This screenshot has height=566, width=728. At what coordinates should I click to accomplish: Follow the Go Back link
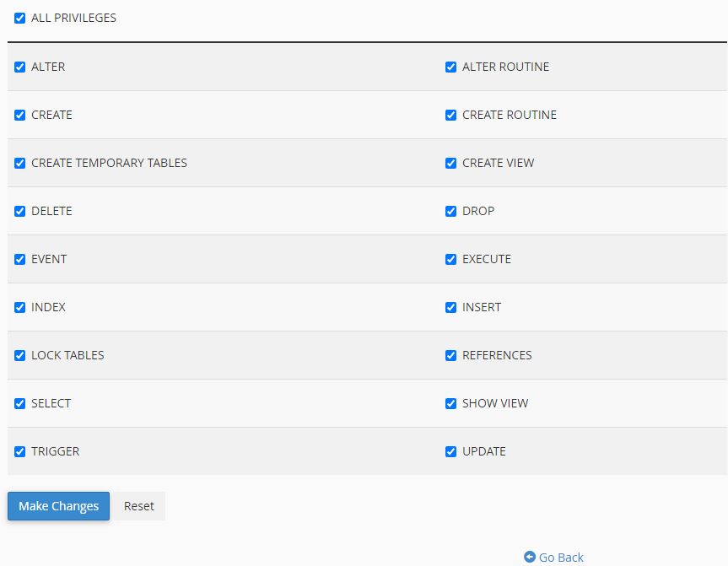[560, 557]
